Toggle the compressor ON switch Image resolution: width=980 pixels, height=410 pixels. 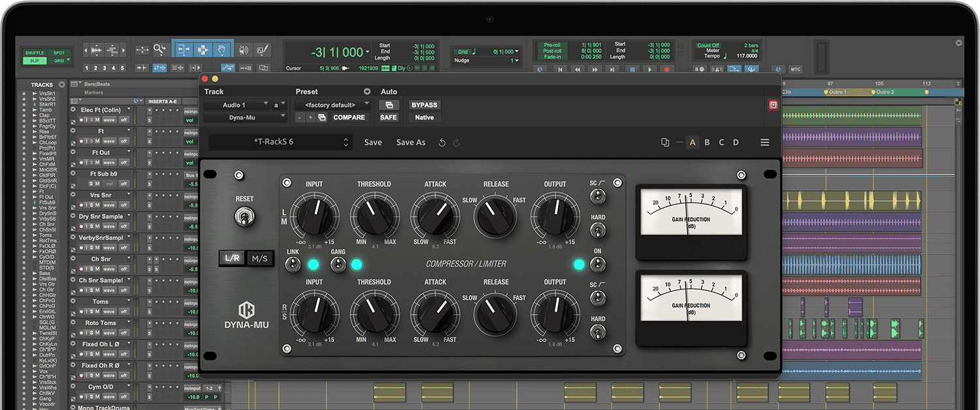coord(597,264)
